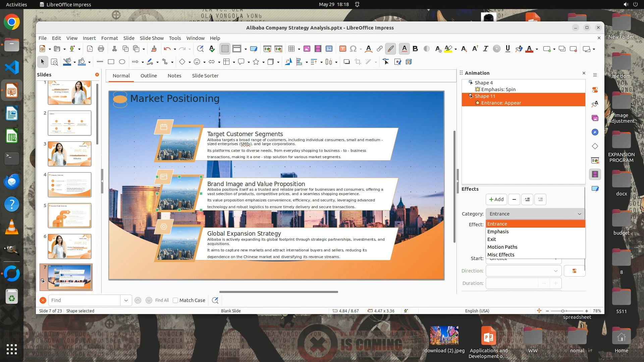Screen dimensions: 644x362
Task: Click the Crop Image tool icon
Action: point(358,62)
